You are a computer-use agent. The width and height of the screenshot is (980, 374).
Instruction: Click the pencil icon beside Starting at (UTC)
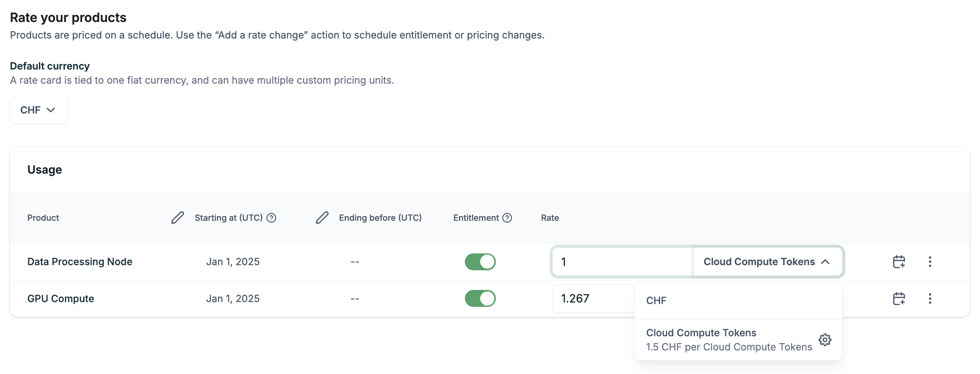click(x=178, y=218)
